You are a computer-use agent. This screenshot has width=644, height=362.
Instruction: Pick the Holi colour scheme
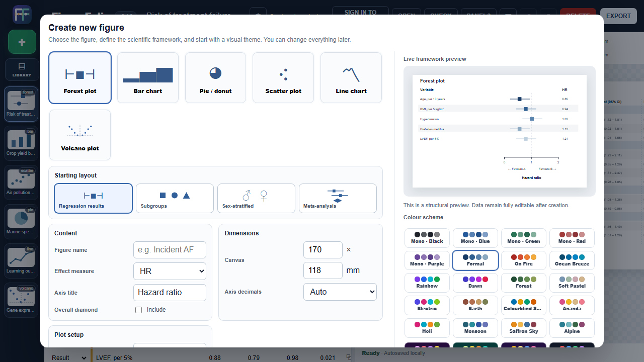427,328
